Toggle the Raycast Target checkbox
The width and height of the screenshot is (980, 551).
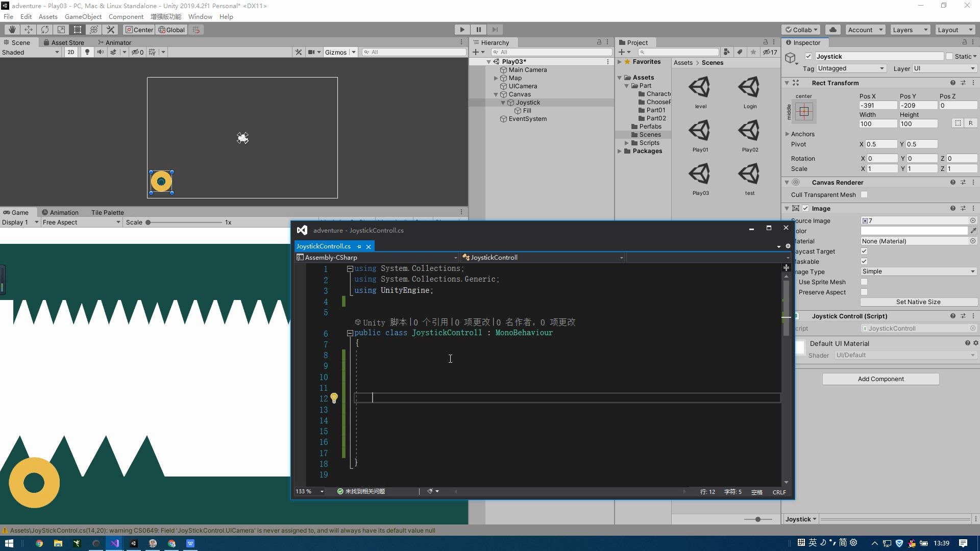pos(864,251)
